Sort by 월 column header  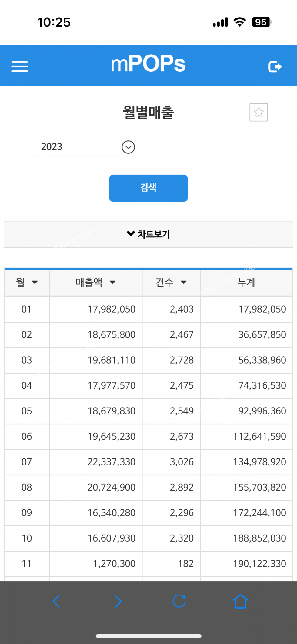click(27, 282)
